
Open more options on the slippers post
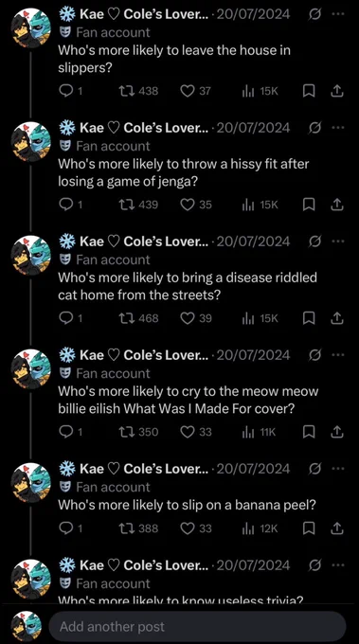pos(337,13)
